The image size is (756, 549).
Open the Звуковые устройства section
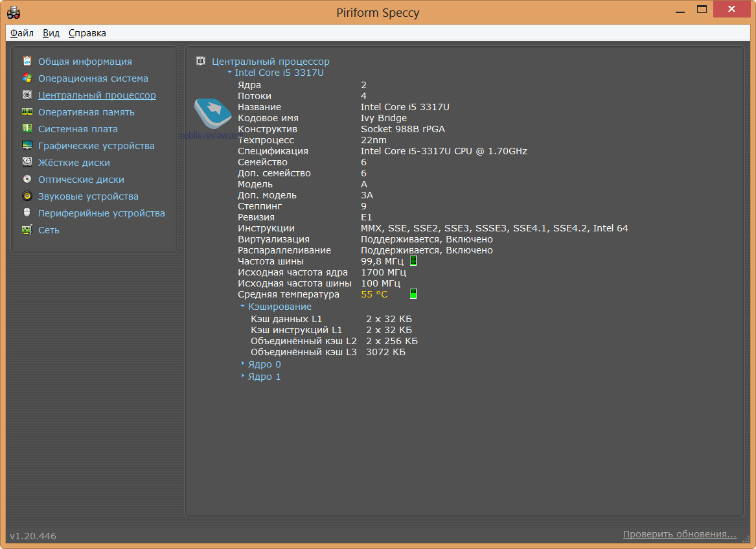[88, 196]
